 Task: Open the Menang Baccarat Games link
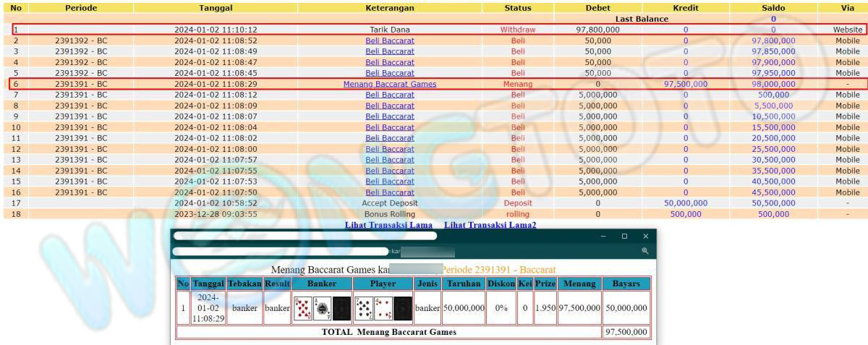(x=390, y=84)
